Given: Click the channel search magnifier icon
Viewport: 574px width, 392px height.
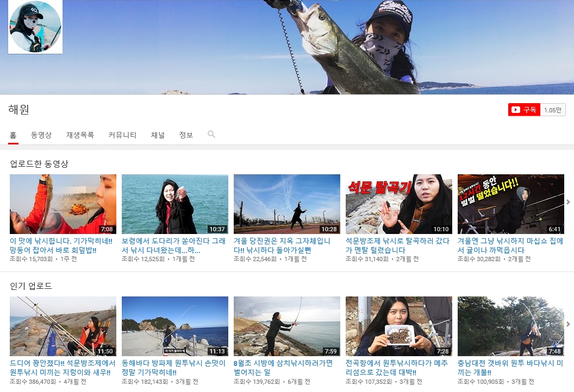Looking at the screenshot, I should click(211, 135).
